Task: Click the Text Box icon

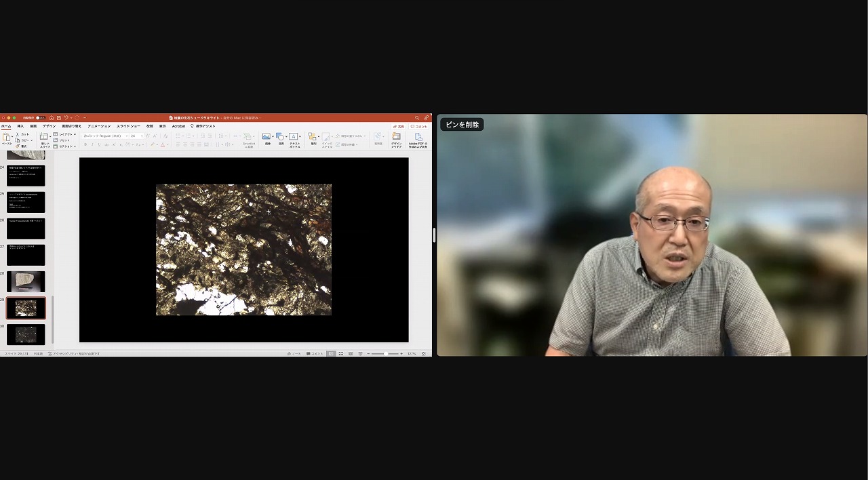Action: click(x=294, y=136)
